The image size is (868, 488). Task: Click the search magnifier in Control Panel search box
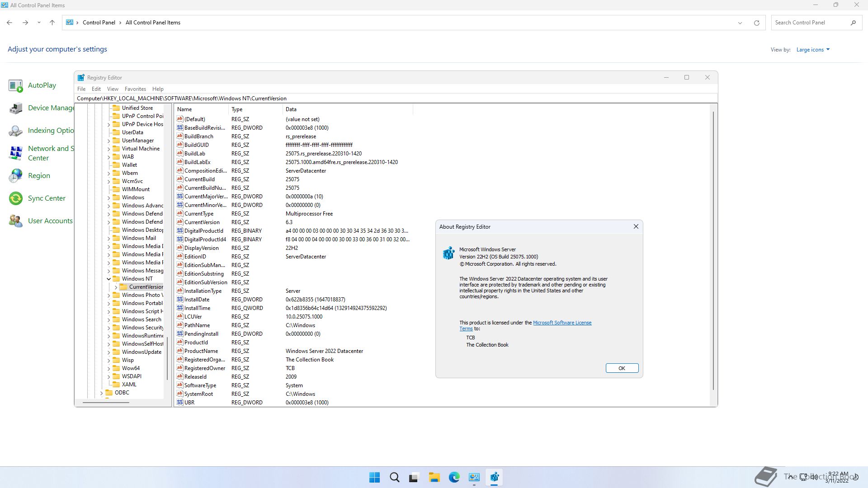(853, 23)
